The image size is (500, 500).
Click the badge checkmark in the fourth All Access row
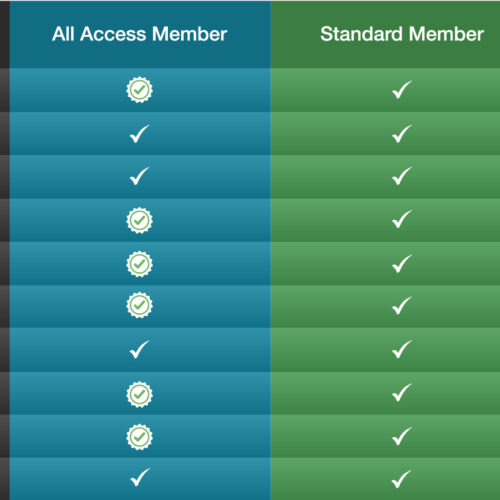click(x=140, y=220)
